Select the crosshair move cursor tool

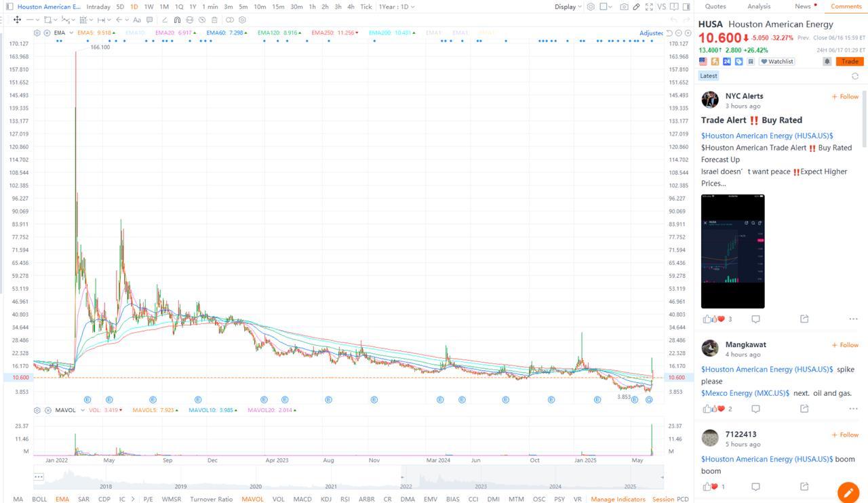click(17, 20)
